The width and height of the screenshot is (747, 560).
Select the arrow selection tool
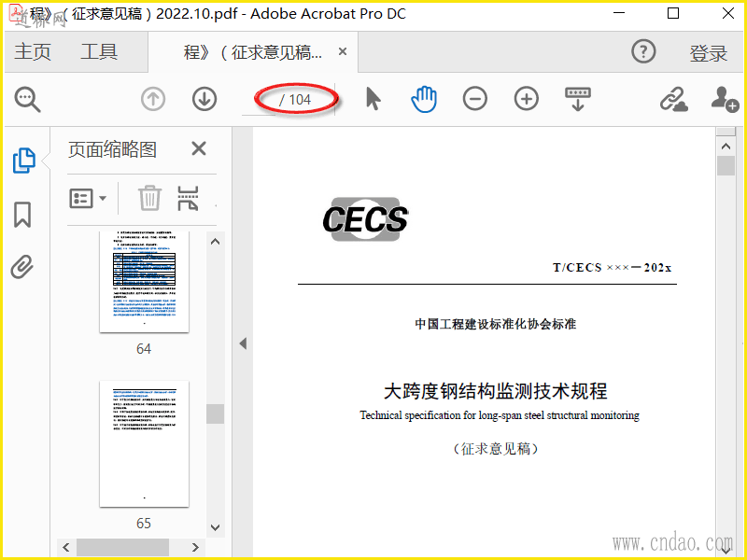(373, 99)
